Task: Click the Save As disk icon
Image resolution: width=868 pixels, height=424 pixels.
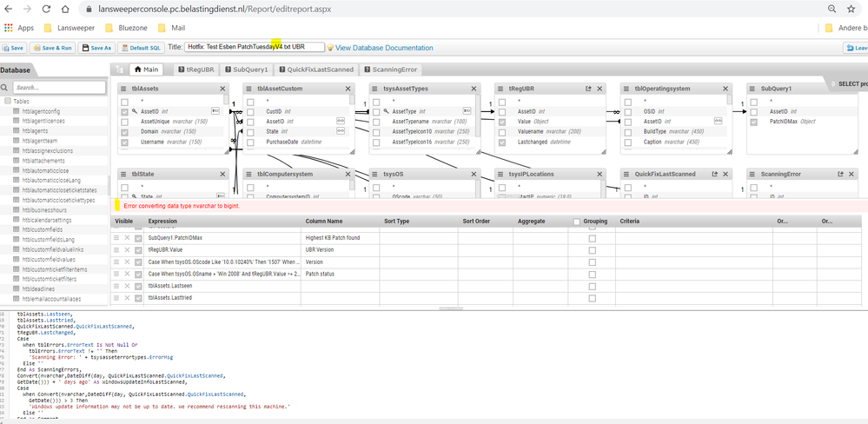Action: [96, 48]
